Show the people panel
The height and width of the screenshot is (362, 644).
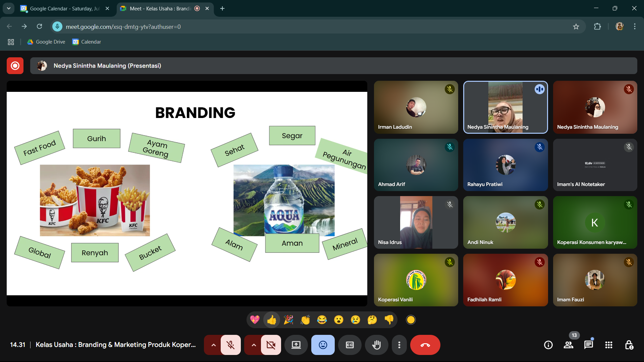click(x=569, y=345)
